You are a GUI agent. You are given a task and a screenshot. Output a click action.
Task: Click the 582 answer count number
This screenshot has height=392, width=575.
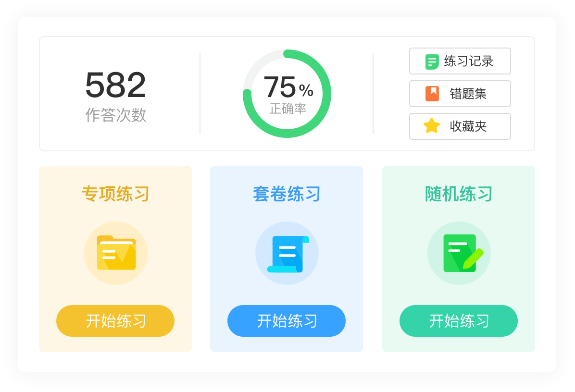pyautogui.click(x=115, y=86)
